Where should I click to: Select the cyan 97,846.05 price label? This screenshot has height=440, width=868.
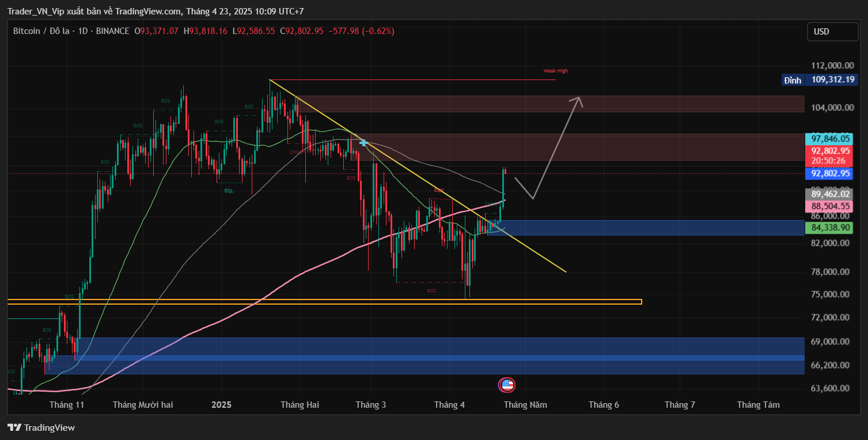click(x=831, y=139)
